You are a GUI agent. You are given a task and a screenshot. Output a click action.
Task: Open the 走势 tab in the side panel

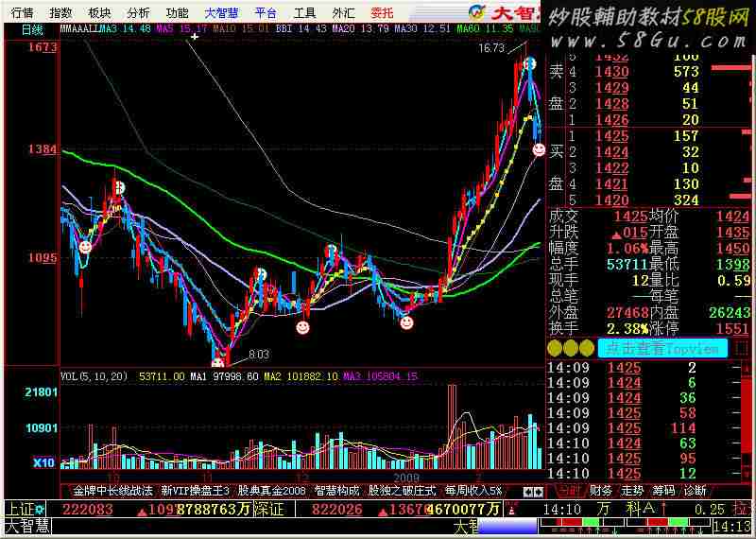(632, 491)
